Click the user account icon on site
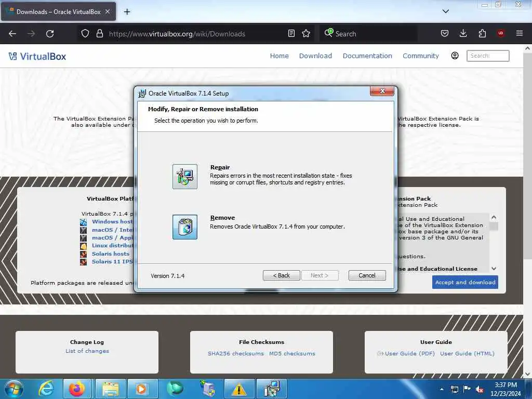This screenshot has height=399, width=532. (x=455, y=56)
